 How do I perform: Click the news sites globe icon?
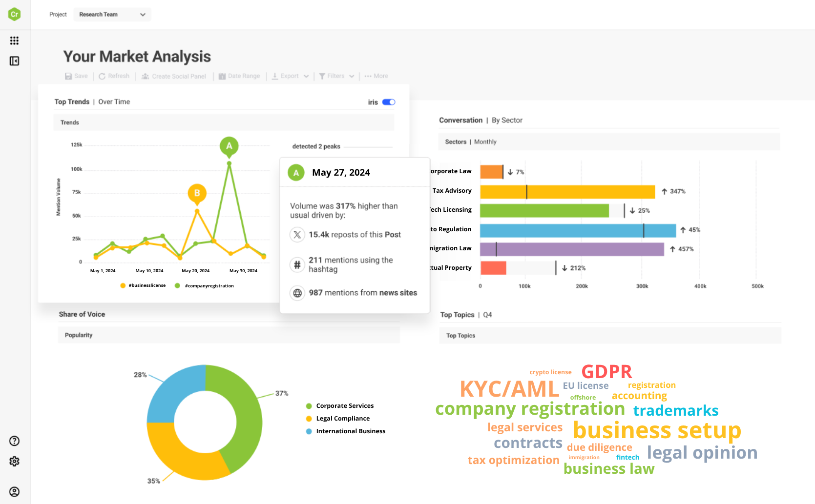point(297,293)
